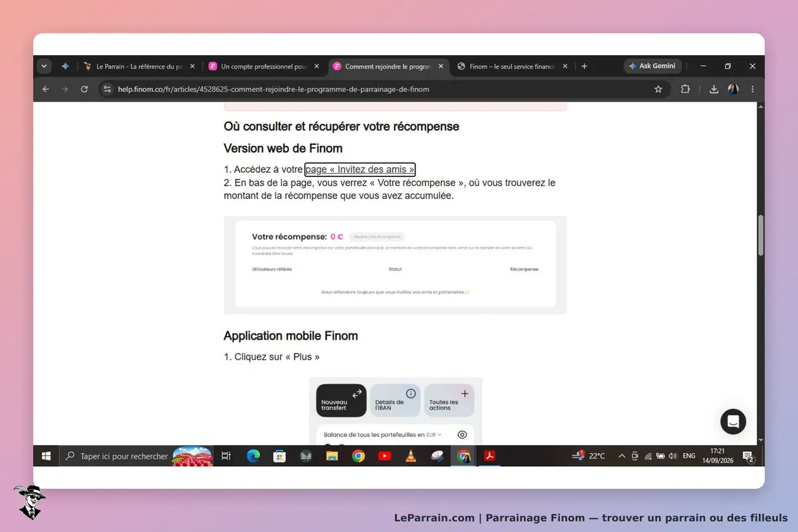Launch VLC media player from taskbar

(x=411, y=456)
